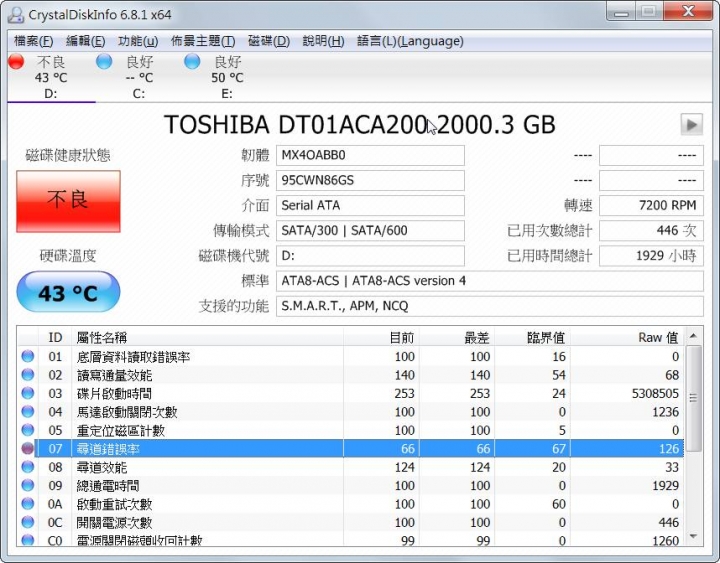The height and width of the screenshot is (563, 720).
Task: Click the purple status orb for attribute 07
Action: (x=28, y=449)
